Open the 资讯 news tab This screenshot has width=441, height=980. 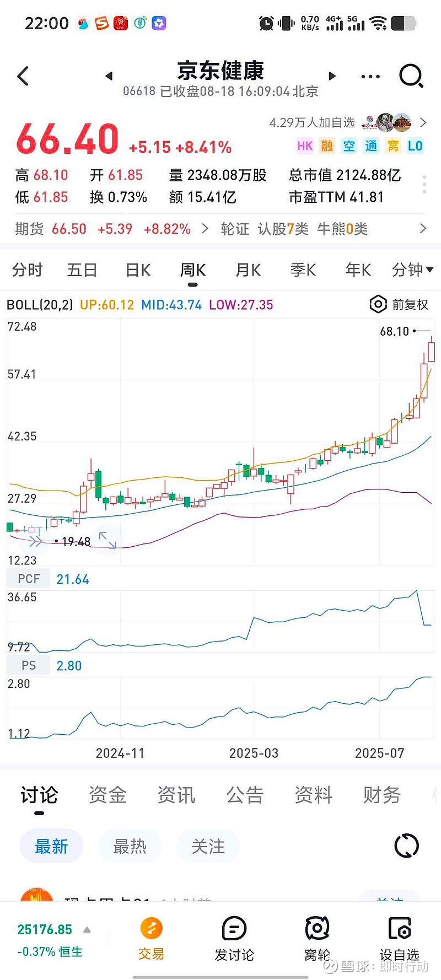[176, 795]
